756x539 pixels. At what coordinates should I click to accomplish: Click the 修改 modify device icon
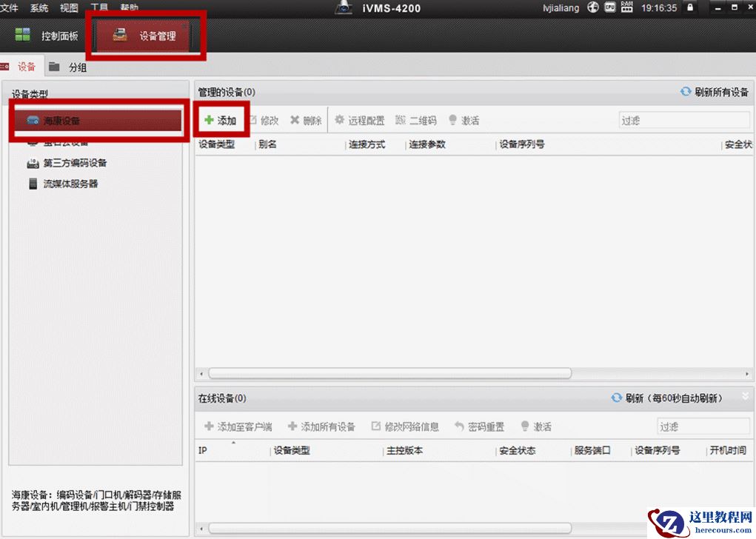click(253, 119)
